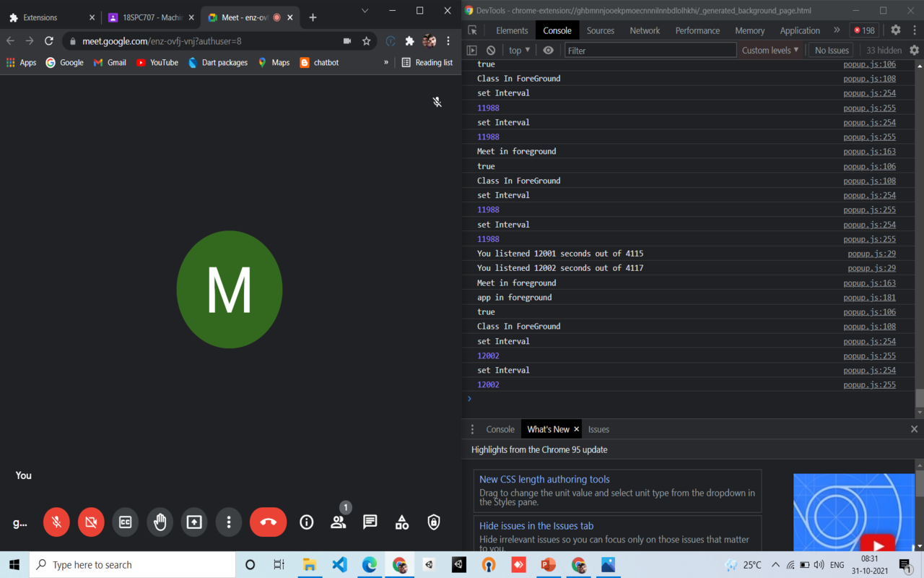Open Reading list
The width and height of the screenshot is (924, 578).
[x=427, y=63]
